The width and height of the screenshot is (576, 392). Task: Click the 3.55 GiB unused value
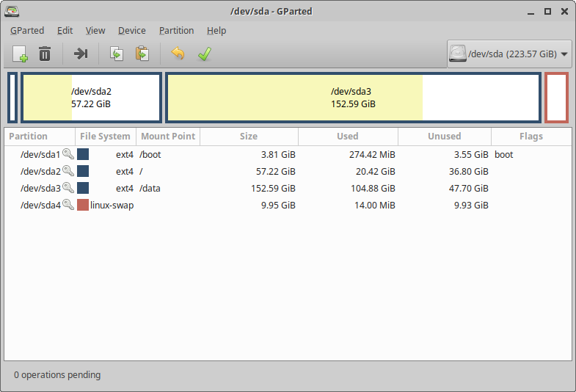click(x=471, y=155)
